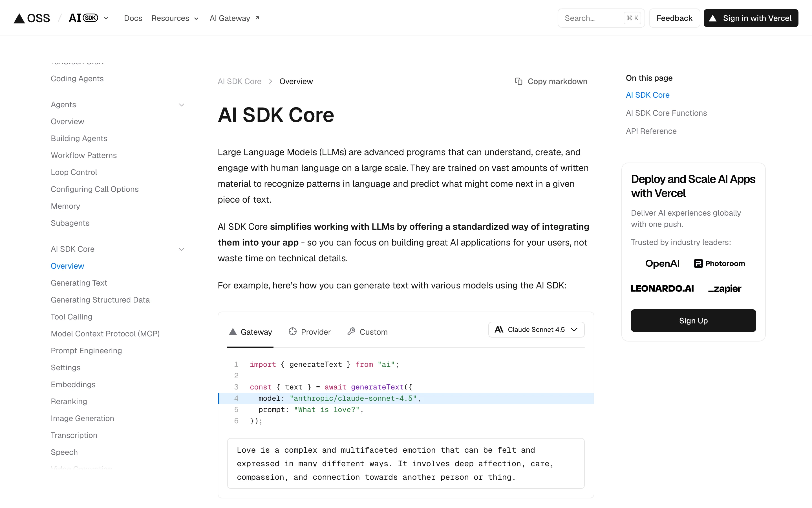Open the Subagents sidebar page

(x=70, y=223)
